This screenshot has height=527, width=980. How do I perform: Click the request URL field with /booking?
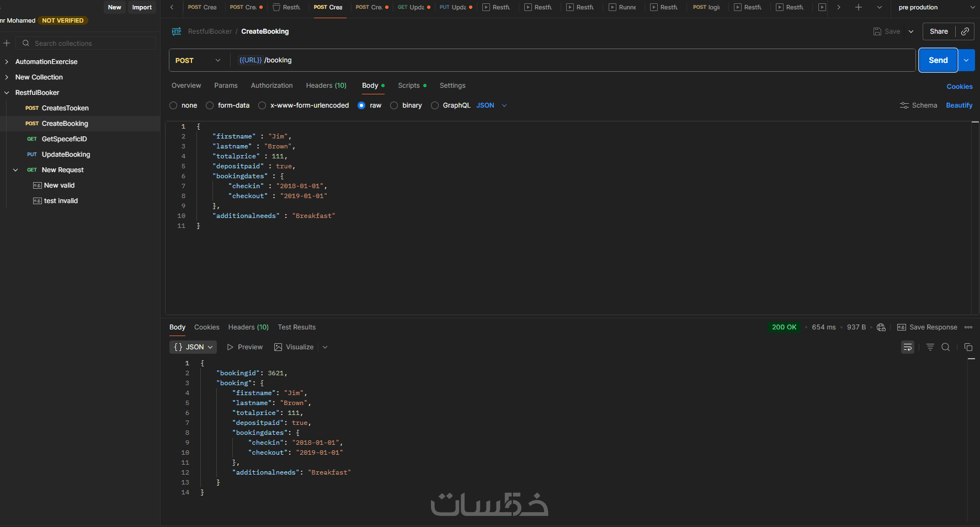(573, 60)
